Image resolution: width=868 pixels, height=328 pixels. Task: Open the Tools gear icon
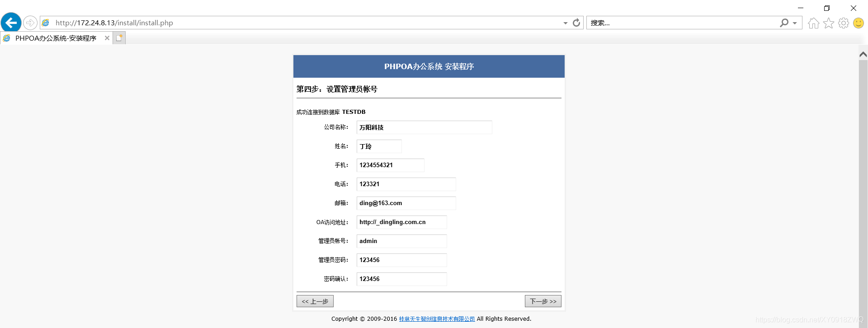click(x=844, y=23)
